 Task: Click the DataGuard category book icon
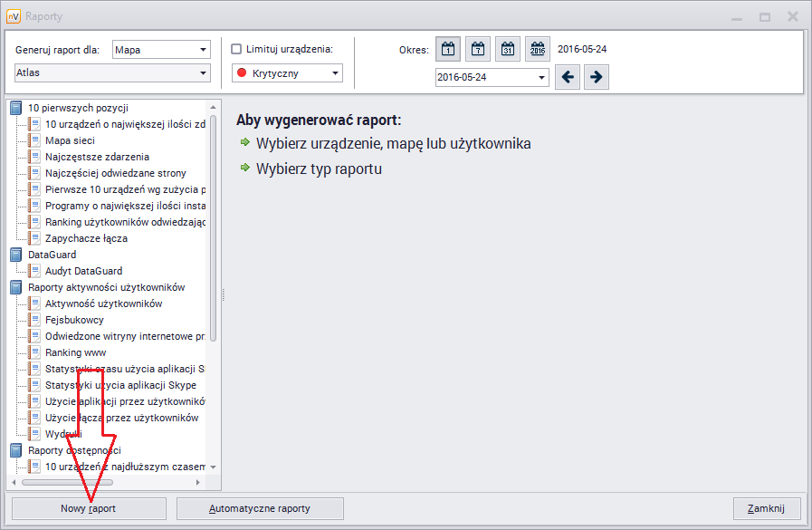point(16,255)
